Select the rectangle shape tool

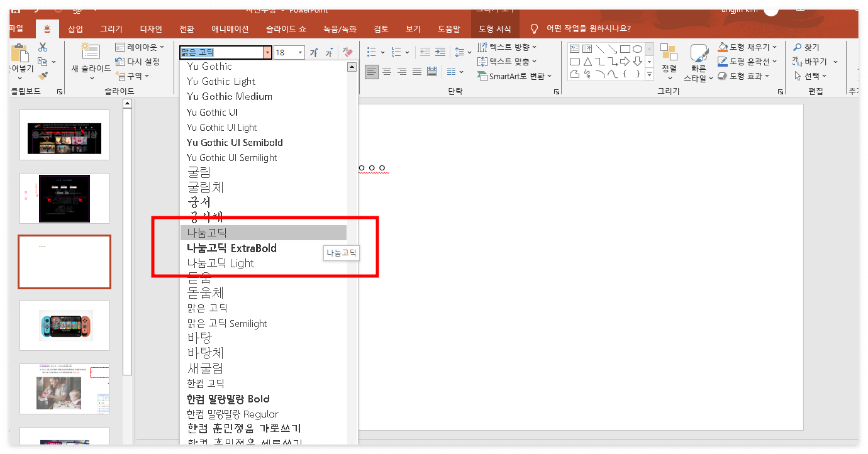(625, 49)
